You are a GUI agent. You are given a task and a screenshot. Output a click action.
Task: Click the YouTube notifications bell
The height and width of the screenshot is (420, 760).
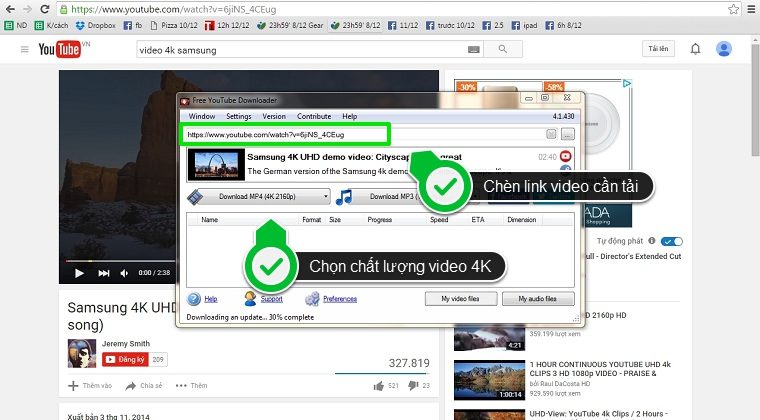click(x=695, y=49)
